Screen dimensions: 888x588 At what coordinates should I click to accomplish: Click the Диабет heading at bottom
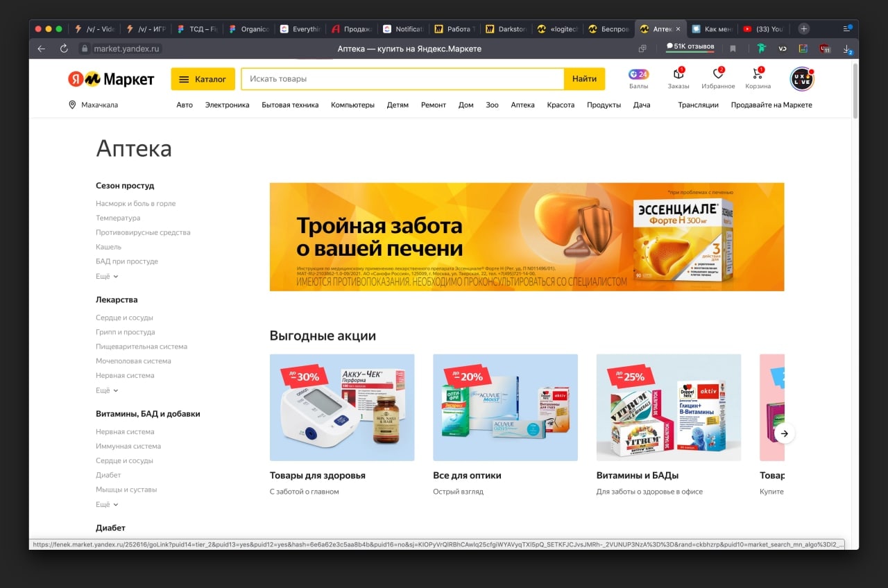pyautogui.click(x=110, y=528)
